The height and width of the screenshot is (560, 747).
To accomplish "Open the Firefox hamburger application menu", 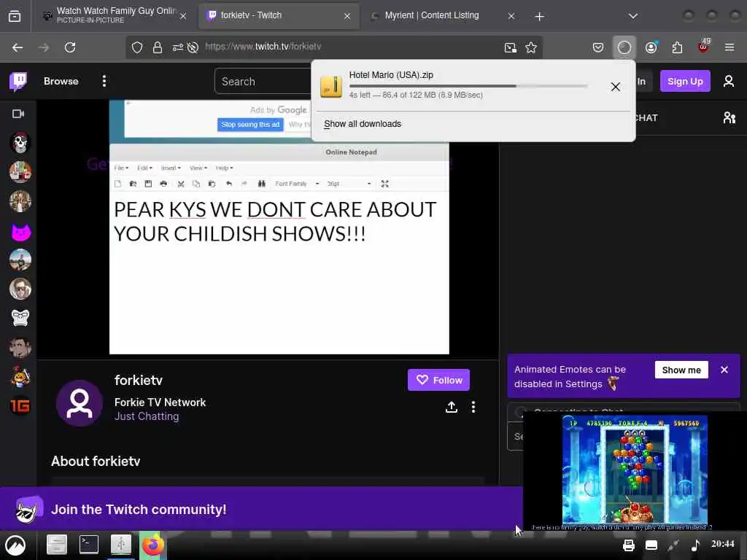I will [x=729, y=47].
